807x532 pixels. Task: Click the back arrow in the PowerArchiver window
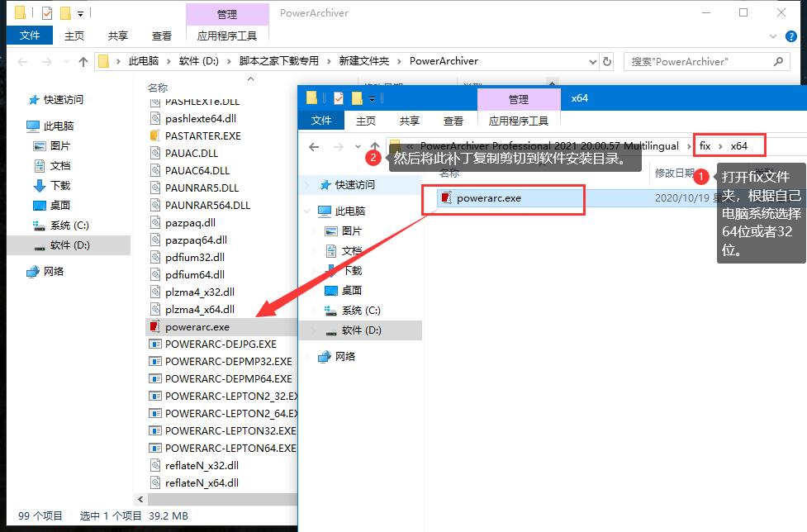point(22,62)
